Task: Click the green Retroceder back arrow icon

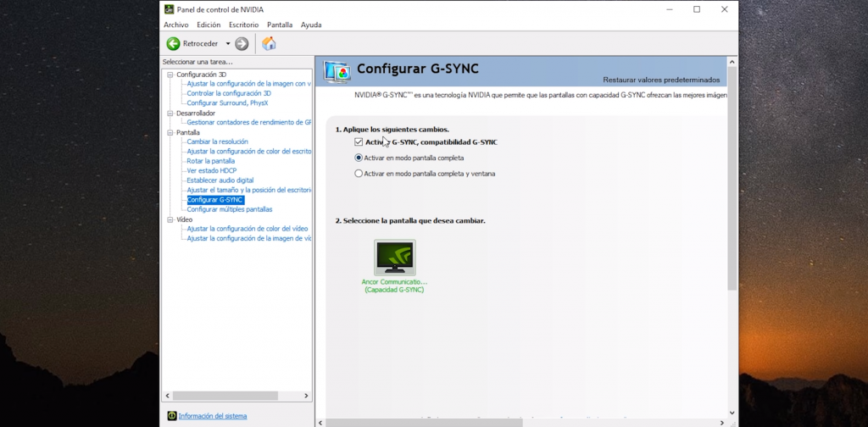Action: coord(173,43)
